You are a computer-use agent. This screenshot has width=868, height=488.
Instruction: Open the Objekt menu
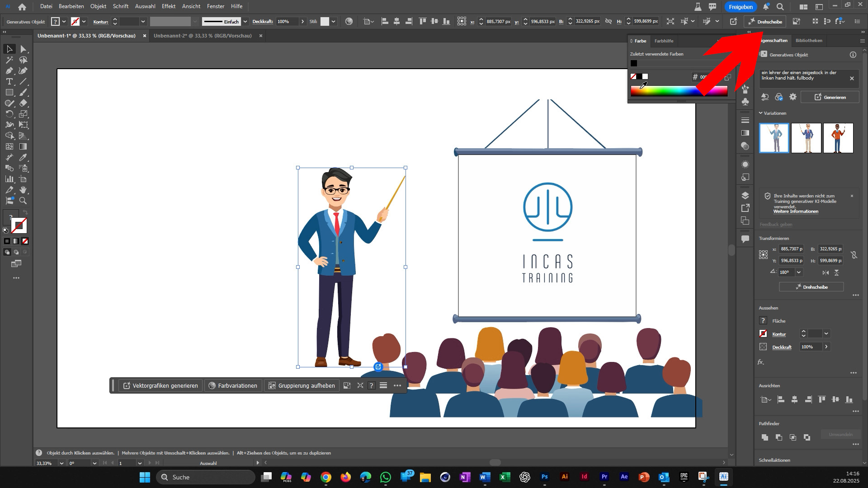[x=98, y=6]
